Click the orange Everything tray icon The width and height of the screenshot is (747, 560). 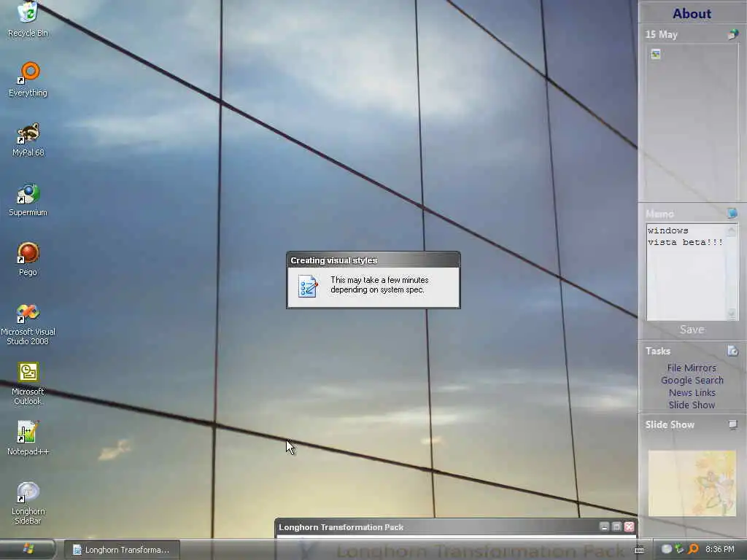pos(693,549)
